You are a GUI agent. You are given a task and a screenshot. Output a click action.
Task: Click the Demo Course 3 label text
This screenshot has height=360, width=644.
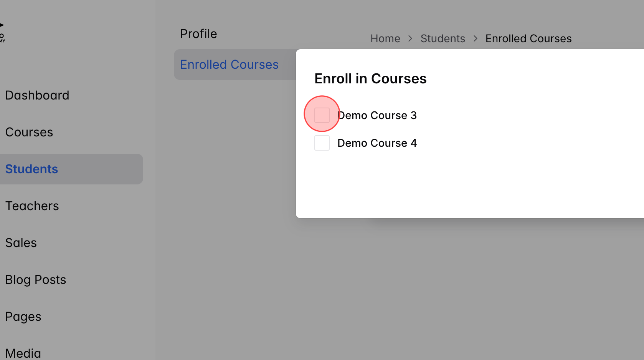pyautogui.click(x=377, y=115)
